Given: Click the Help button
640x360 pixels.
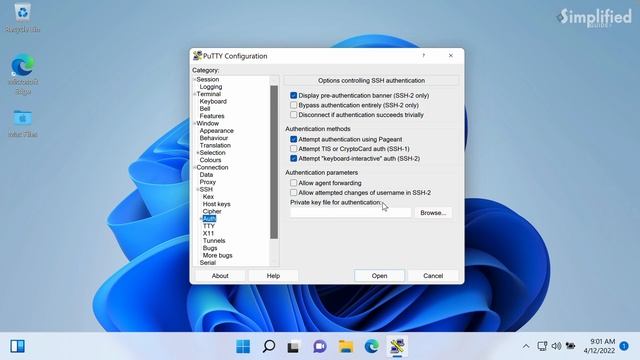Looking at the screenshot, I should tap(273, 276).
